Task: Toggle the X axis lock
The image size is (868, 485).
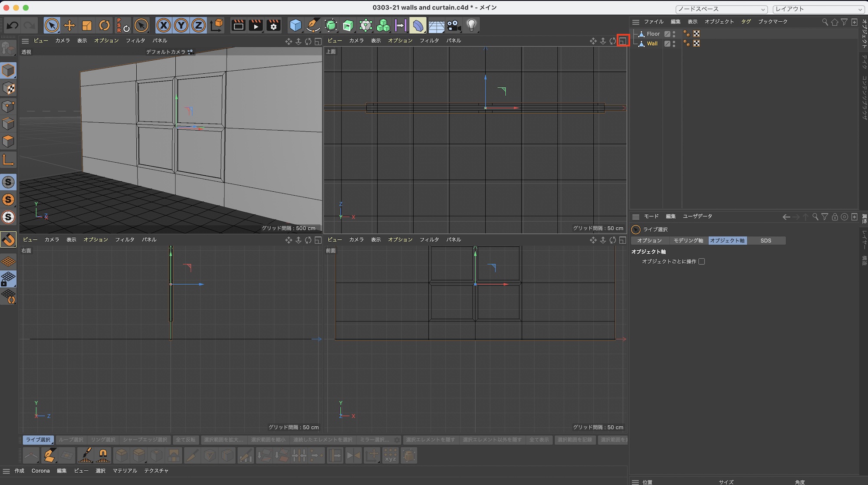Action: [x=163, y=26]
